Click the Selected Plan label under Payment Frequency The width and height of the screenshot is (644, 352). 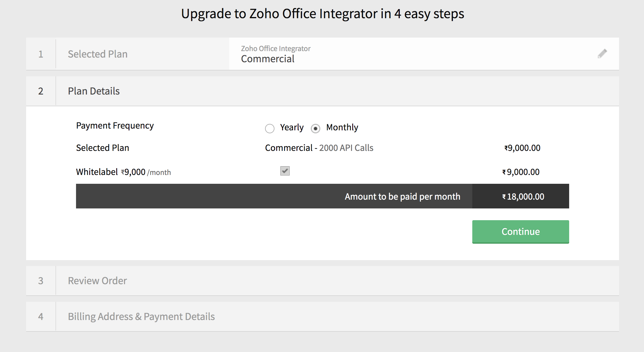coord(102,148)
